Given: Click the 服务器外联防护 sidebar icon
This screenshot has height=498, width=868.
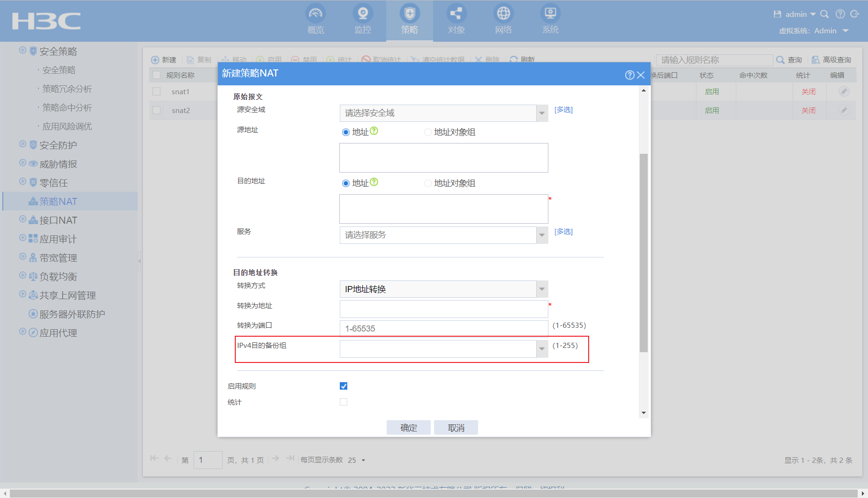Looking at the screenshot, I should coord(33,314).
